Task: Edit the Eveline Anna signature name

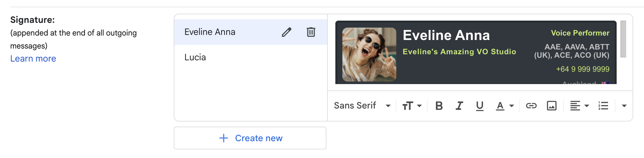Action: [286, 32]
